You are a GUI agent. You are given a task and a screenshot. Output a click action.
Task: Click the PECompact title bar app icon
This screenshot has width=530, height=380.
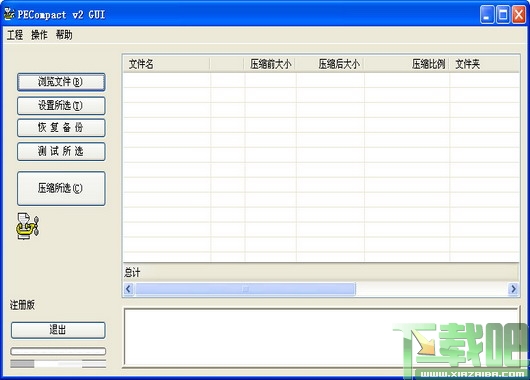(x=9, y=14)
